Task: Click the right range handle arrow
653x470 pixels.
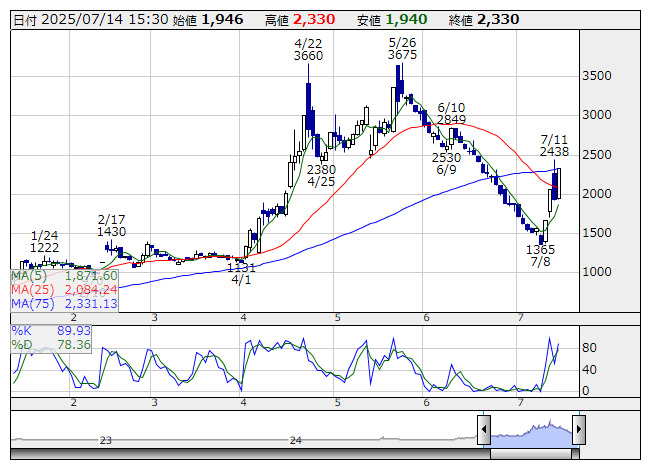Action: coord(579,430)
